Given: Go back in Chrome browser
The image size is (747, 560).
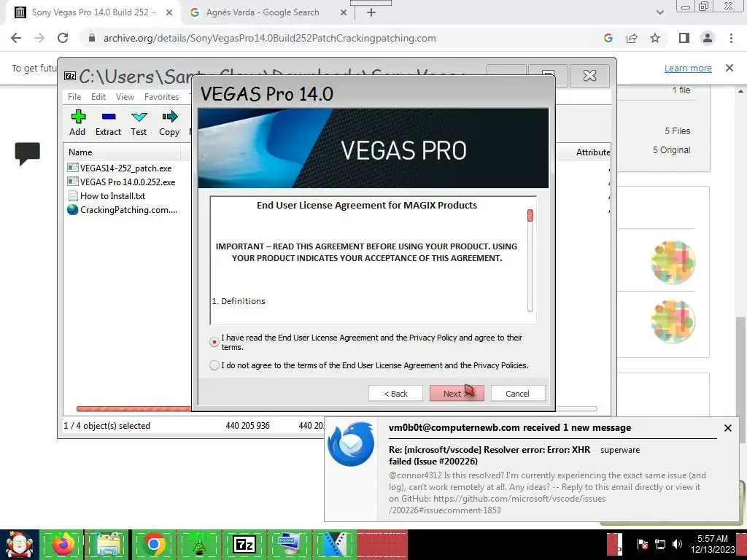Looking at the screenshot, I should point(16,38).
